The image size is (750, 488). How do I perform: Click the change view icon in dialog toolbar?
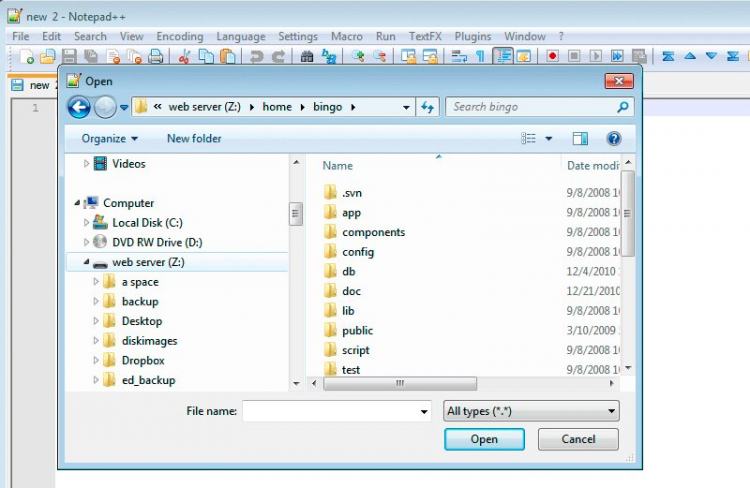(528, 139)
